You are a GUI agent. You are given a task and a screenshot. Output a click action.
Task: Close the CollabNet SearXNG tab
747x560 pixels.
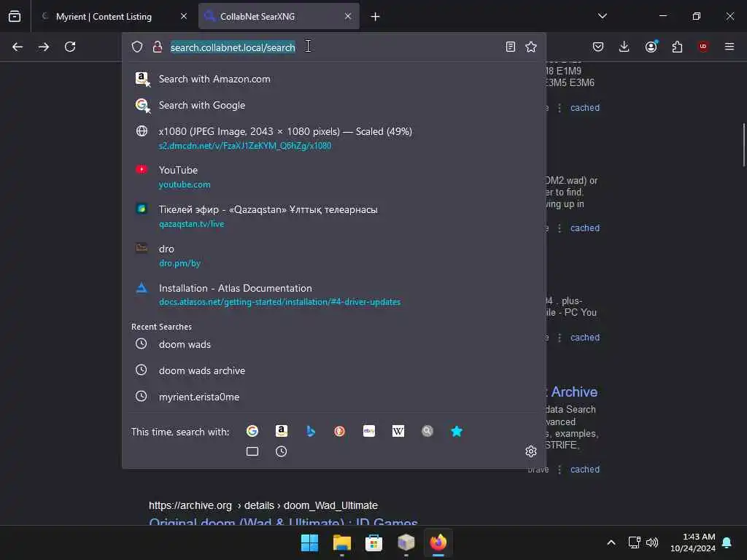(348, 17)
